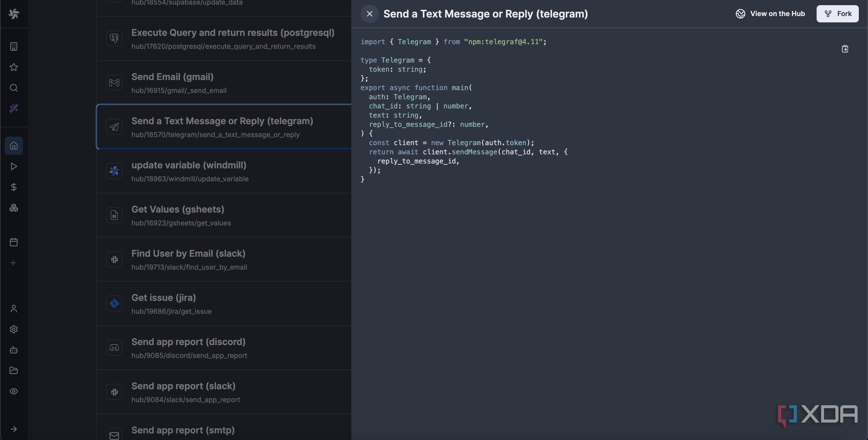This screenshot has width=868, height=440.
Task: Open Runs play icon in sidebar
Action: pos(14,166)
